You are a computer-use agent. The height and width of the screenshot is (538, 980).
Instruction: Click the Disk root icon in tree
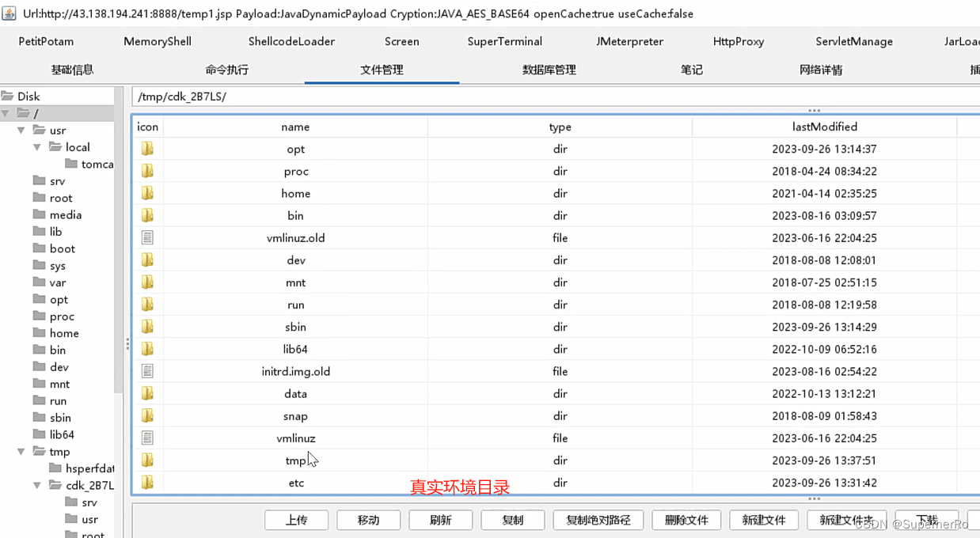click(7, 96)
